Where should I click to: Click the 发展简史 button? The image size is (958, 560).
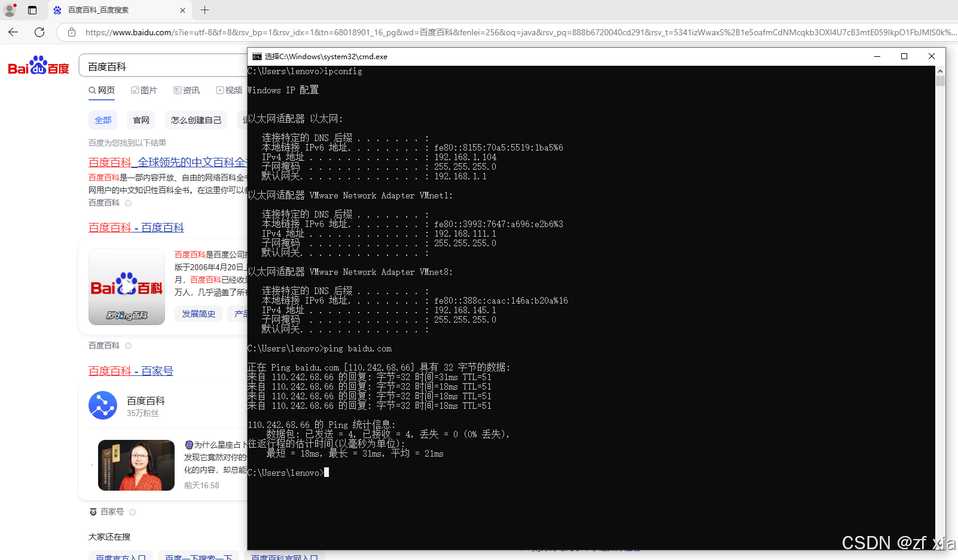199,314
